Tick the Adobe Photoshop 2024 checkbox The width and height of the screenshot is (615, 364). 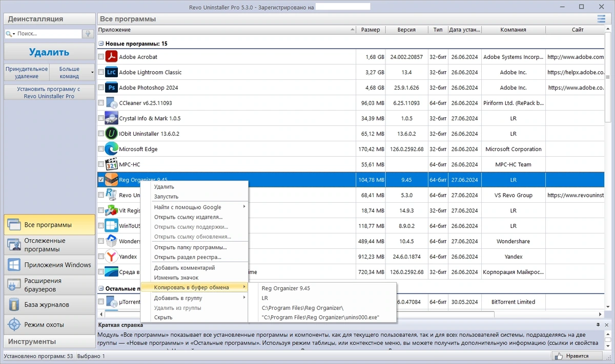point(101,88)
